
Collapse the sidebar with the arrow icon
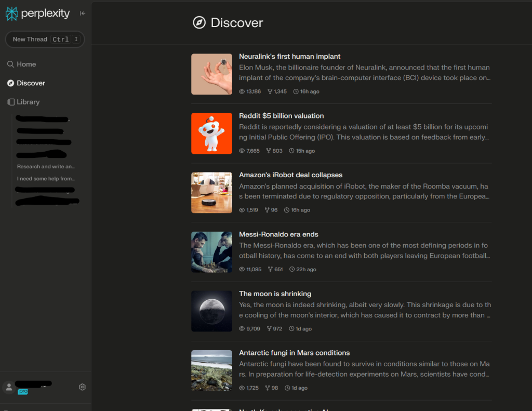point(82,14)
